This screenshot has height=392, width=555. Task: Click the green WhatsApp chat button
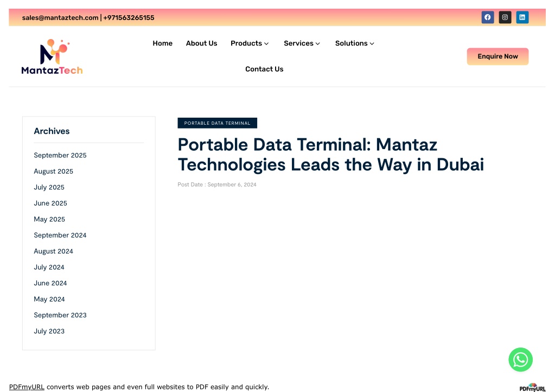coord(520,359)
